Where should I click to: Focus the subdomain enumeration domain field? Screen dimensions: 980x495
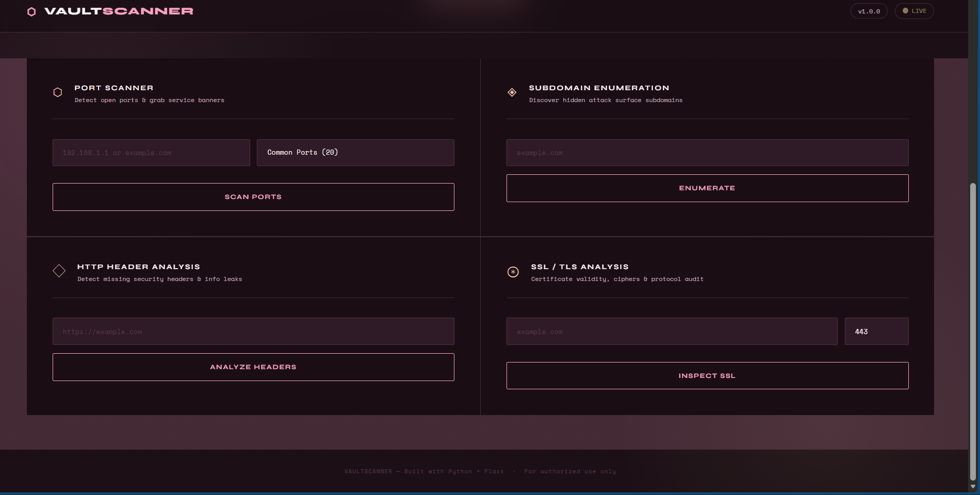pyautogui.click(x=707, y=153)
